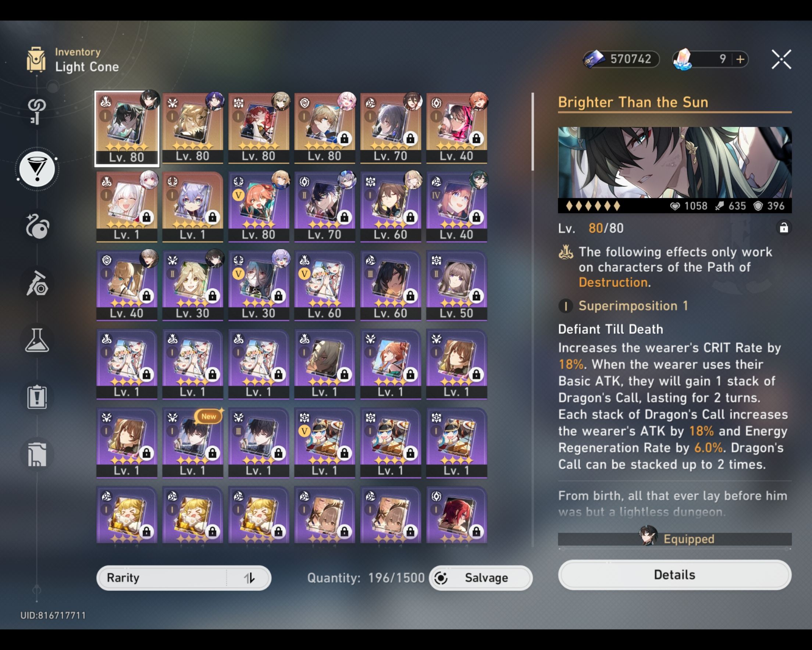Open the key-shaped upgrade materials tab
Screen dimensions: 812x650
(x=37, y=111)
